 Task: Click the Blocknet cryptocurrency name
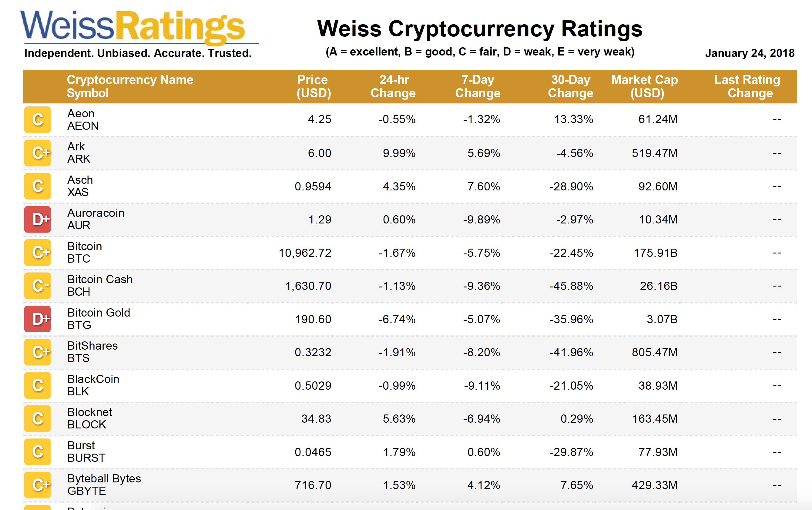point(90,412)
